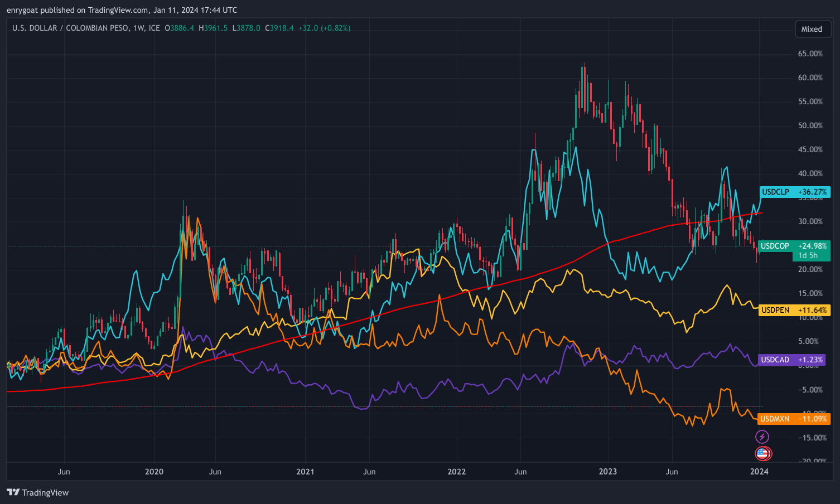The height and width of the screenshot is (504, 840).
Task: Click the TradingView logo at bottom left
Action: pos(12,493)
